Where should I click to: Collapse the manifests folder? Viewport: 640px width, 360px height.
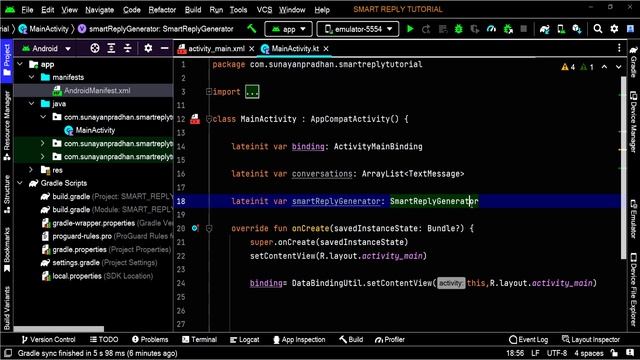click(x=31, y=77)
